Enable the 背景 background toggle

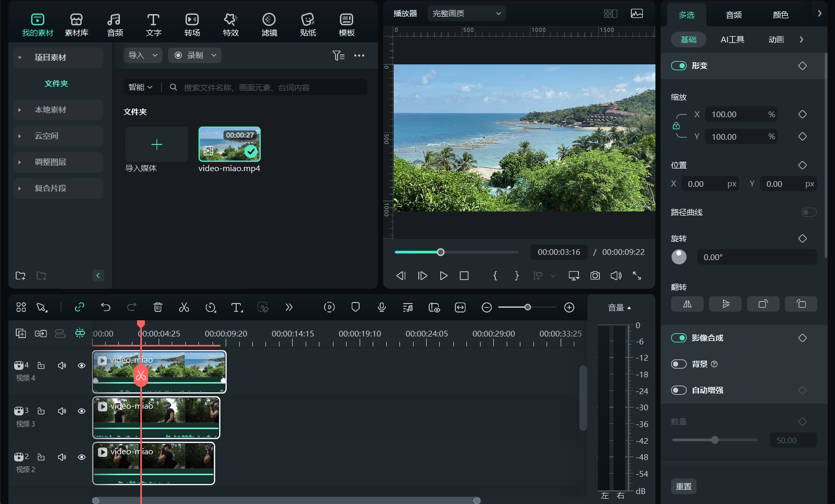(679, 364)
